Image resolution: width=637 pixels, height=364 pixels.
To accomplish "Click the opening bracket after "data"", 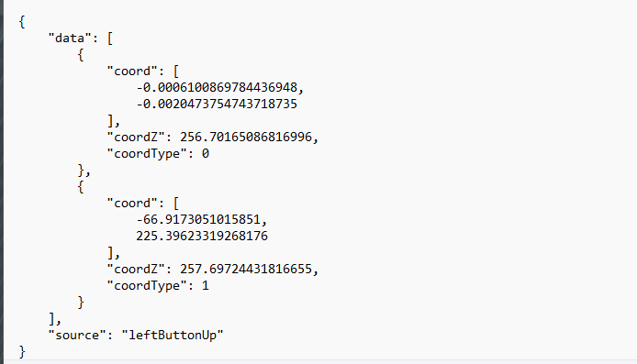I will [x=110, y=39].
